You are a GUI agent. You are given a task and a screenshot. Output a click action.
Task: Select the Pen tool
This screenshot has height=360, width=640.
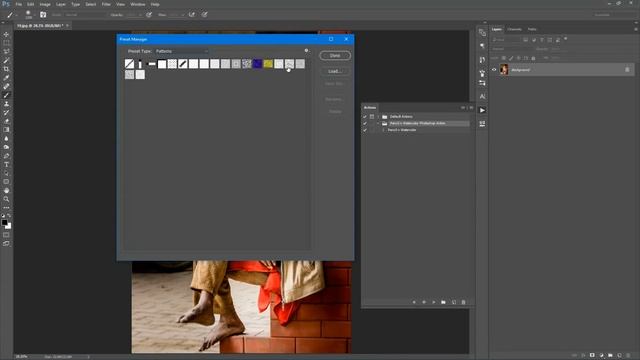[6, 156]
